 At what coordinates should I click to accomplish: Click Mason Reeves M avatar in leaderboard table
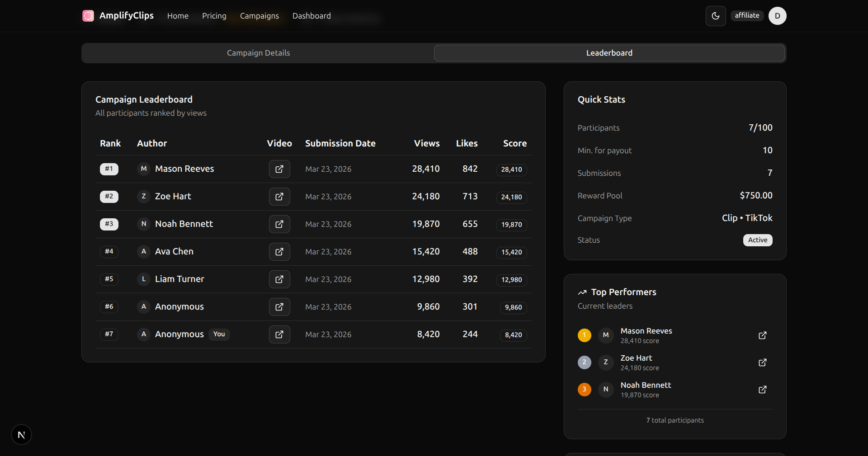pyautogui.click(x=144, y=169)
